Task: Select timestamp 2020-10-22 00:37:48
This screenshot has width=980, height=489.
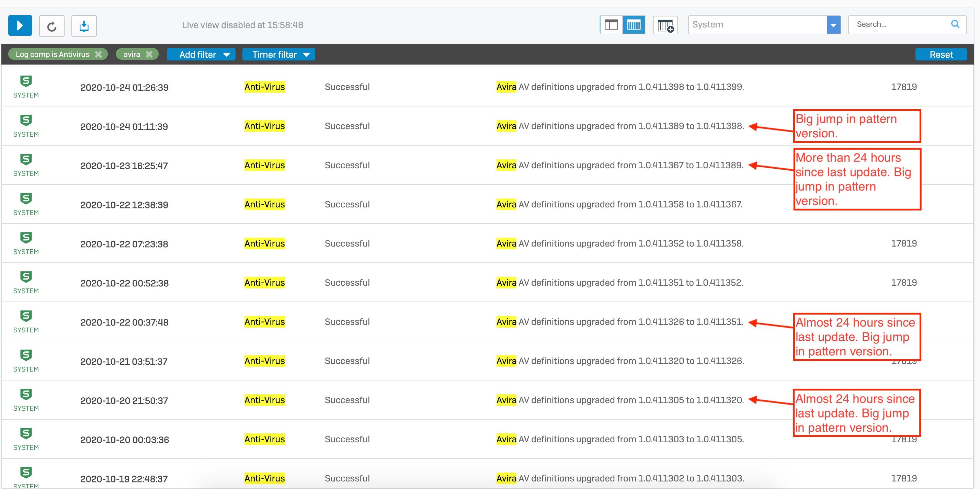Action: pyautogui.click(x=124, y=323)
